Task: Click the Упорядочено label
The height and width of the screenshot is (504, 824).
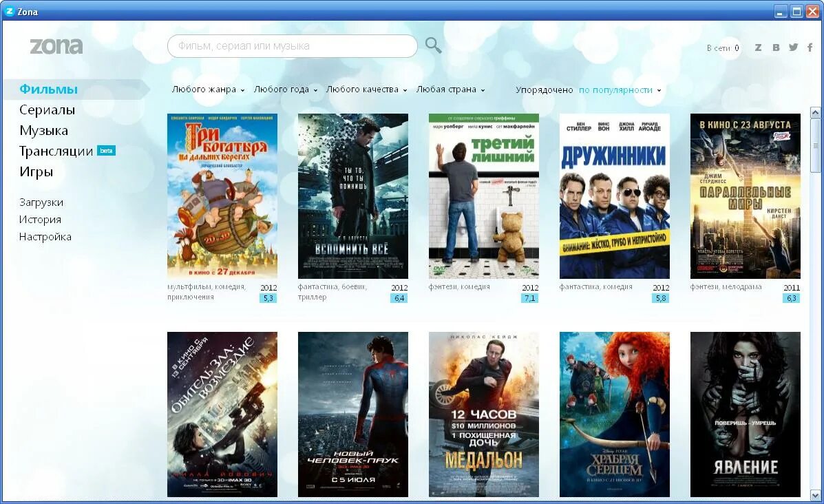Action: 544,90
